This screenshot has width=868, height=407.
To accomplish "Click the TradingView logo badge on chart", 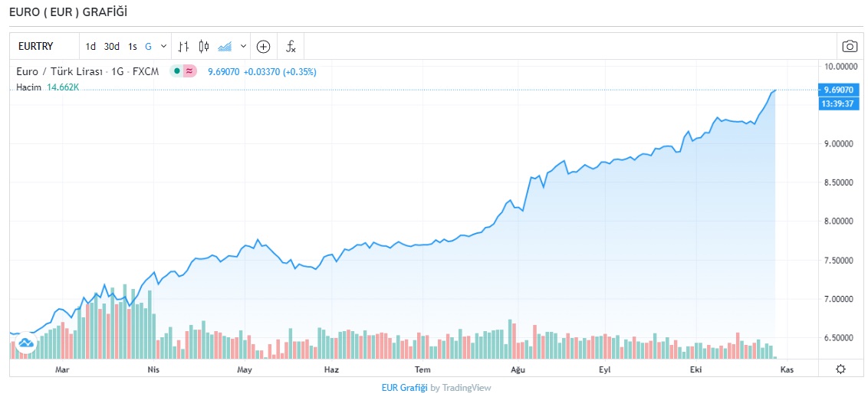I will tap(25, 343).
